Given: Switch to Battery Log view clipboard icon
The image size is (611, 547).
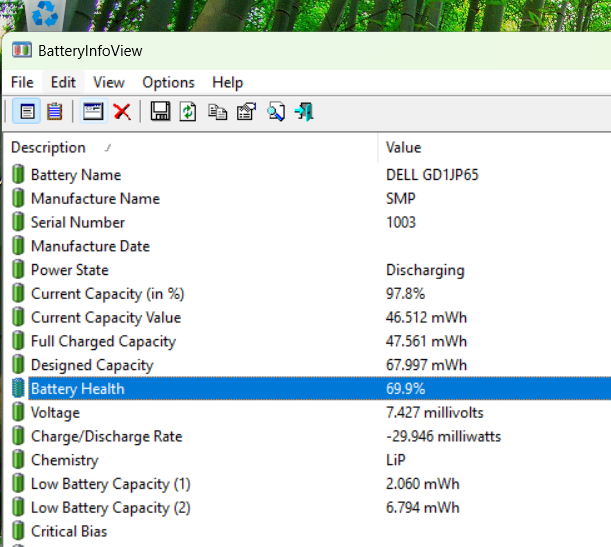Looking at the screenshot, I should 55,112.
